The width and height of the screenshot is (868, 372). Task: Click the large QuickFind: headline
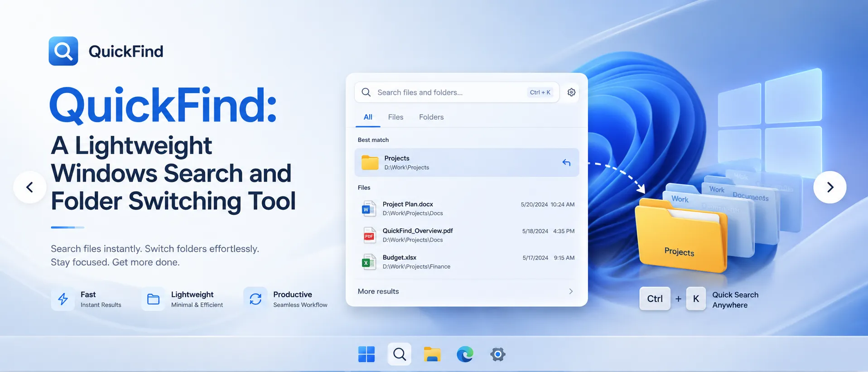(163, 105)
